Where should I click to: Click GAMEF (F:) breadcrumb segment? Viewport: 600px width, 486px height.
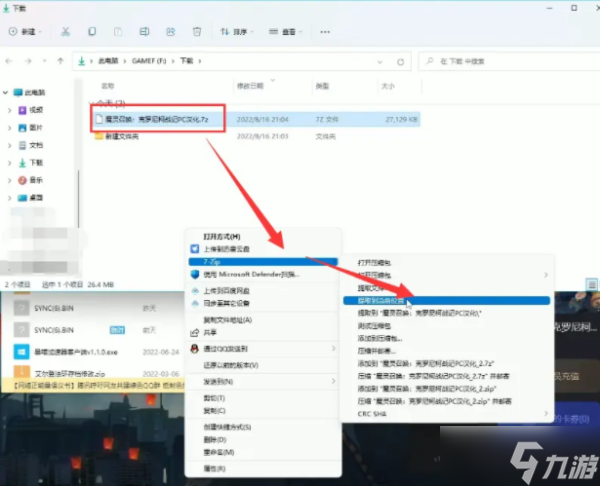tap(149, 61)
